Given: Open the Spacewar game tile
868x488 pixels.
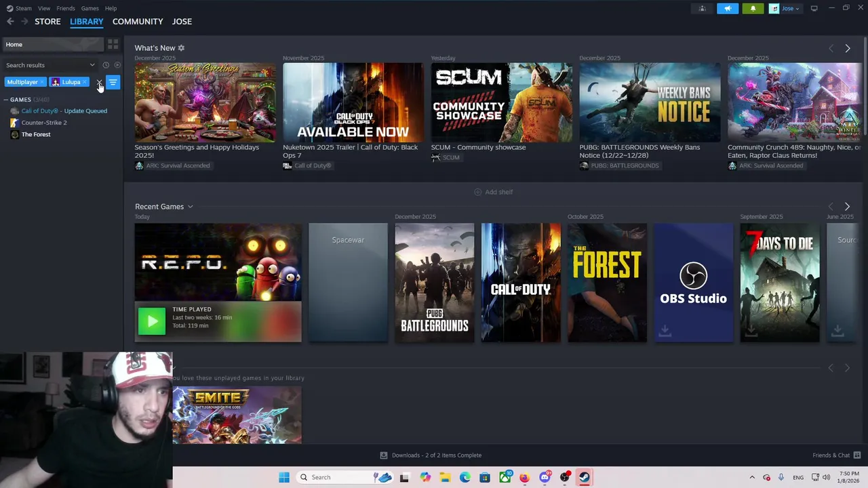Looking at the screenshot, I should [348, 283].
